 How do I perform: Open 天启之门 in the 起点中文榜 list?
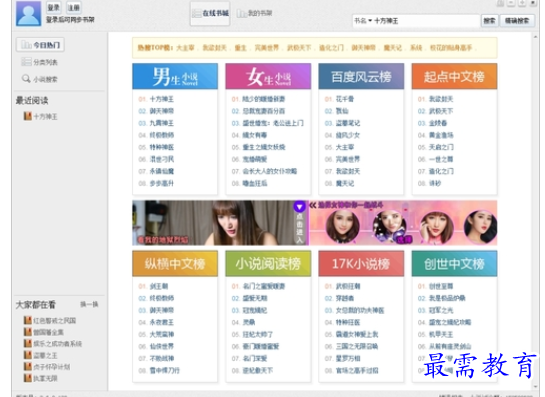441,147
